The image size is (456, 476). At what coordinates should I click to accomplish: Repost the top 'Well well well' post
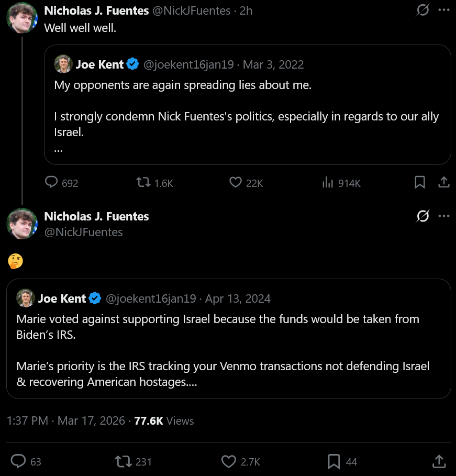pos(142,182)
